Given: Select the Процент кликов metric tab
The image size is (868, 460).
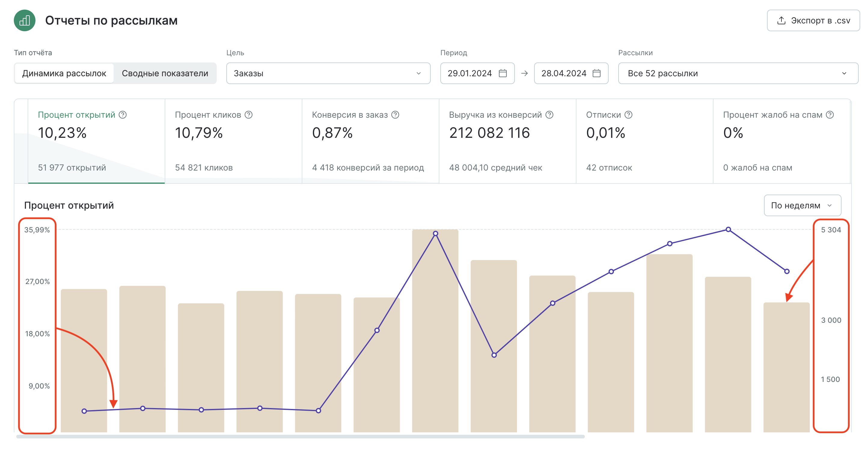Looking at the screenshot, I should tap(234, 141).
